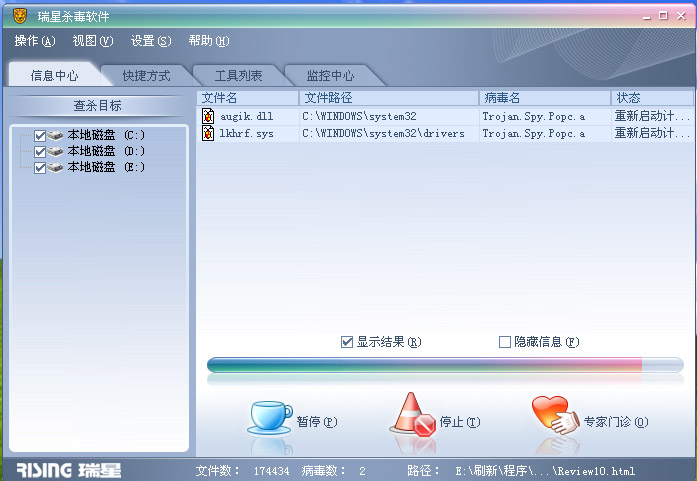Select the 本地磁盘 (D:) tree label

coord(106,151)
